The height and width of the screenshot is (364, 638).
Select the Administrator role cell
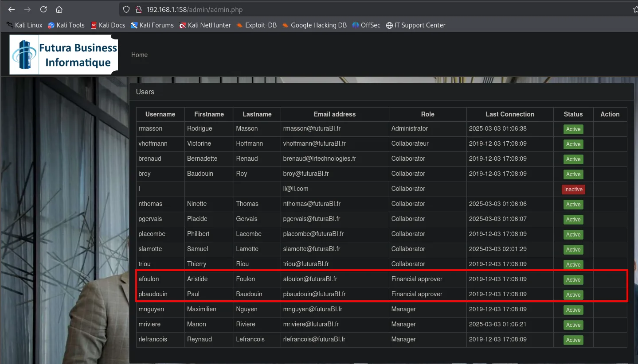[x=428, y=128]
